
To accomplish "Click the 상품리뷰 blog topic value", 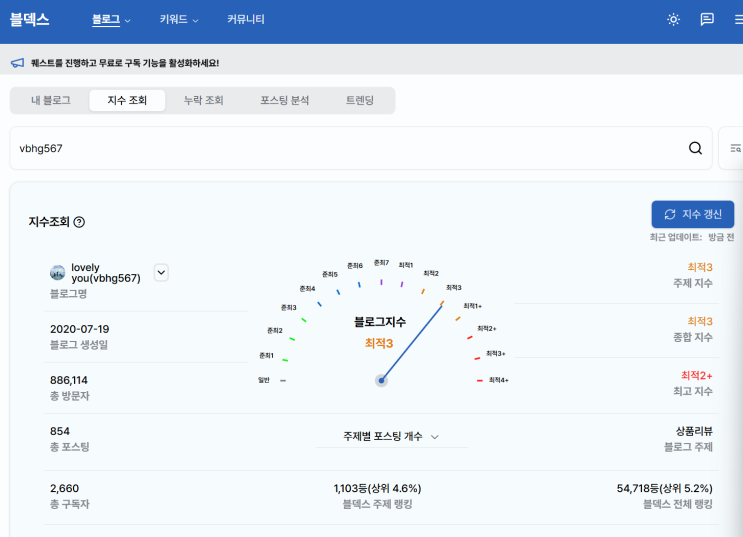I will [x=694, y=431].
